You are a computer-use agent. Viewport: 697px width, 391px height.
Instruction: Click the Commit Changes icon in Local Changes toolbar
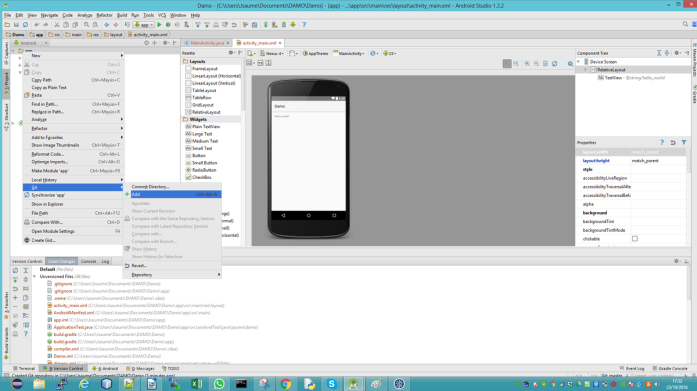pyautogui.click(x=16, y=279)
